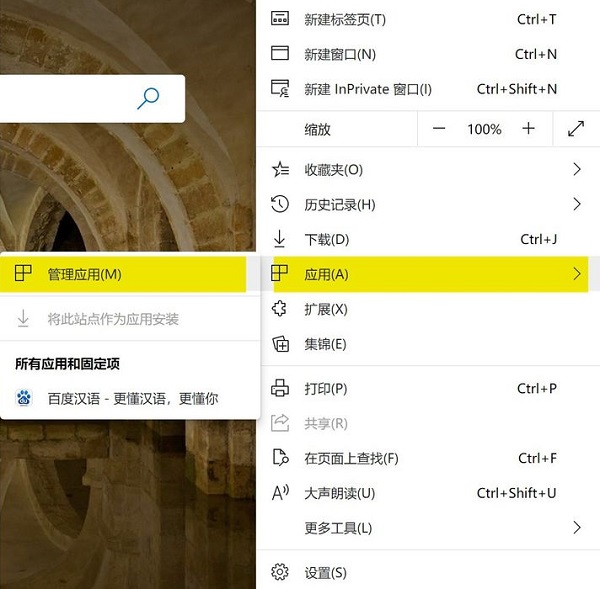The image size is (600, 589).
Task: Click the search magnifier icon
Action: pyautogui.click(x=148, y=98)
